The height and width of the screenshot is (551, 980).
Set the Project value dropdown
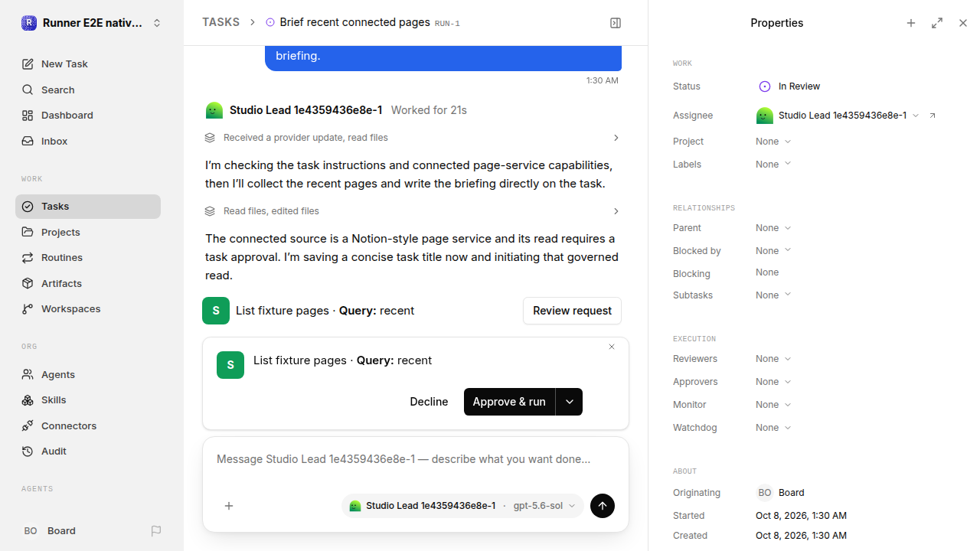pos(773,142)
